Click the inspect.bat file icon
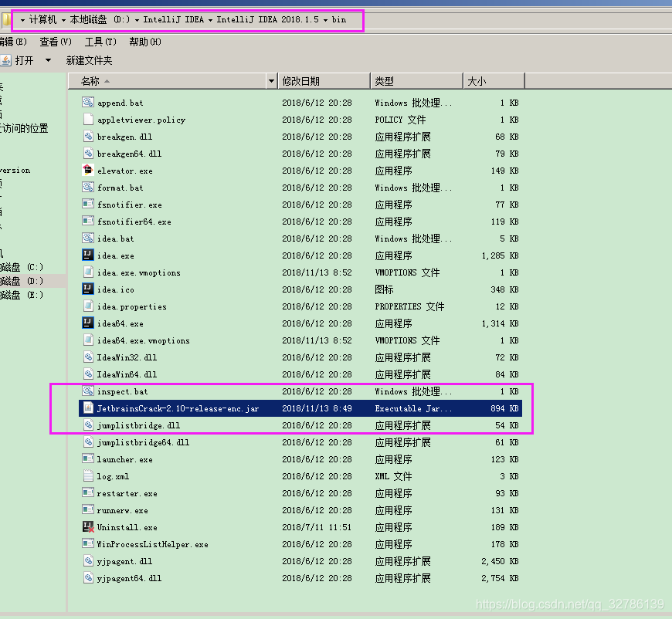 click(x=88, y=391)
